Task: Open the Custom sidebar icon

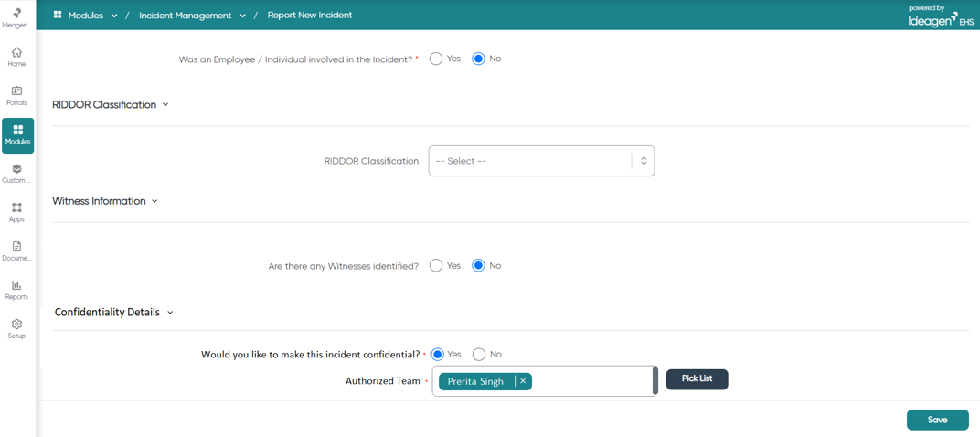Action: [17, 174]
